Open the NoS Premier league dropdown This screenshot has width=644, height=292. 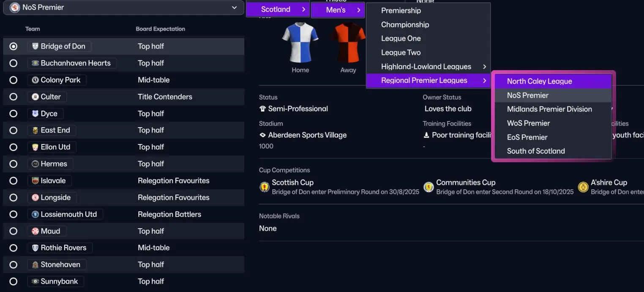[123, 8]
